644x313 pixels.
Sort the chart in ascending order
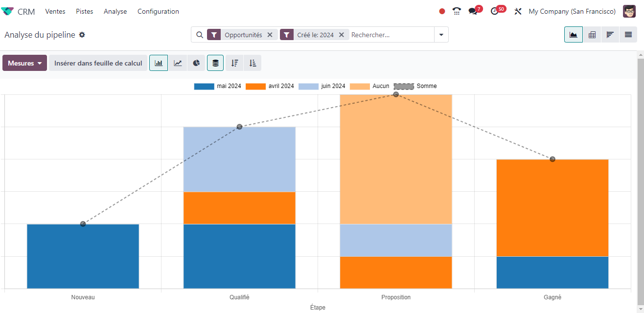pos(253,63)
